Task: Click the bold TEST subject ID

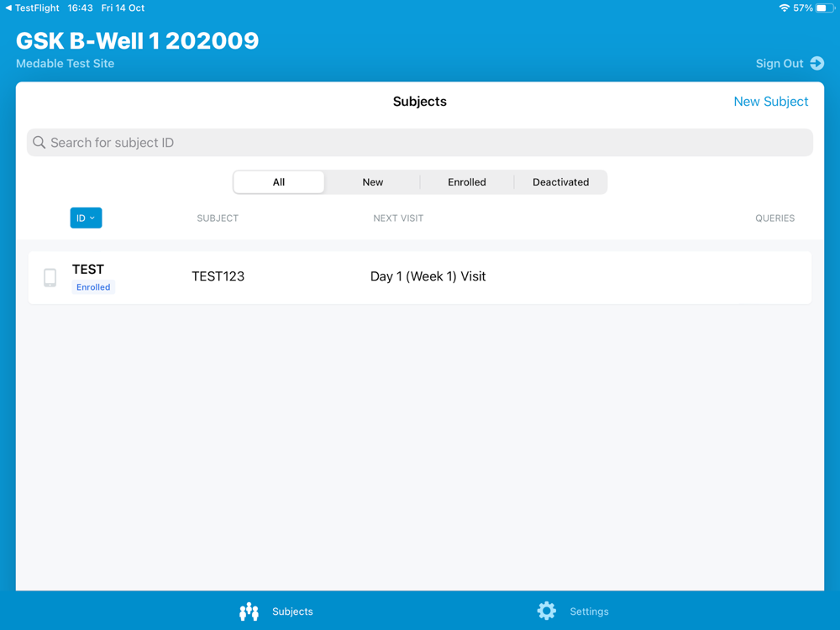Action: pyautogui.click(x=88, y=269)
